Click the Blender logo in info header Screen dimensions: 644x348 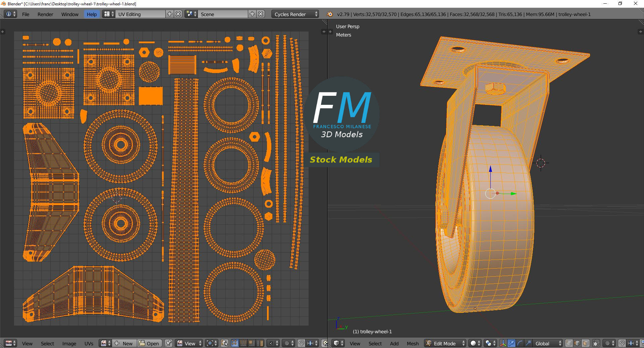pyautogui.click(x=329, y=14)
